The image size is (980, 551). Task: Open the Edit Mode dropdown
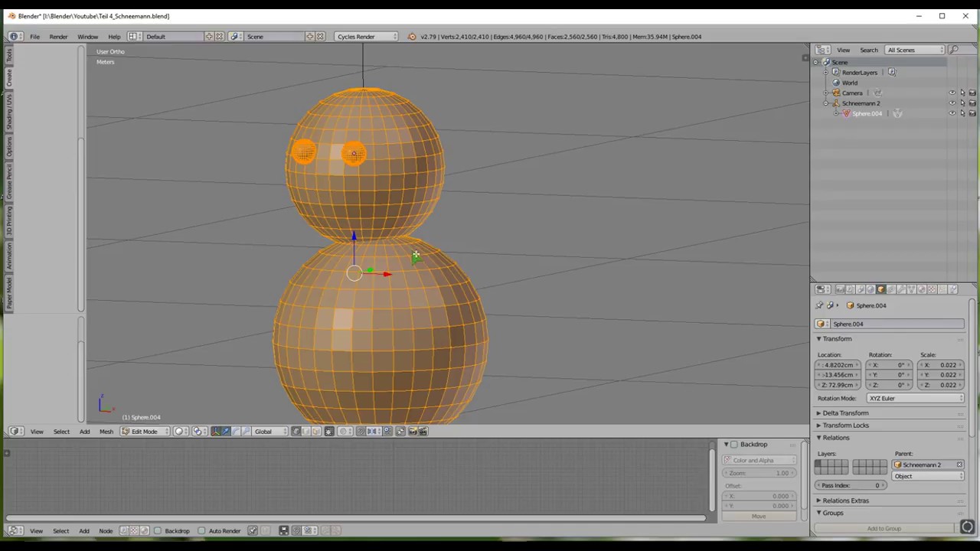(144, 432)
